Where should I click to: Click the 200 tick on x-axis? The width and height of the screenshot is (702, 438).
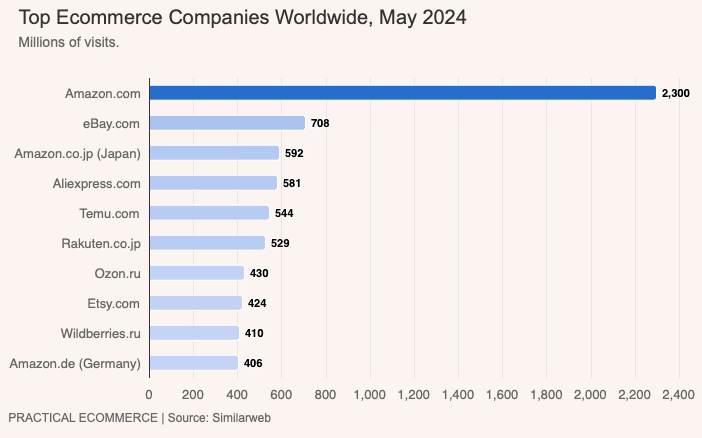pos(193,395)
